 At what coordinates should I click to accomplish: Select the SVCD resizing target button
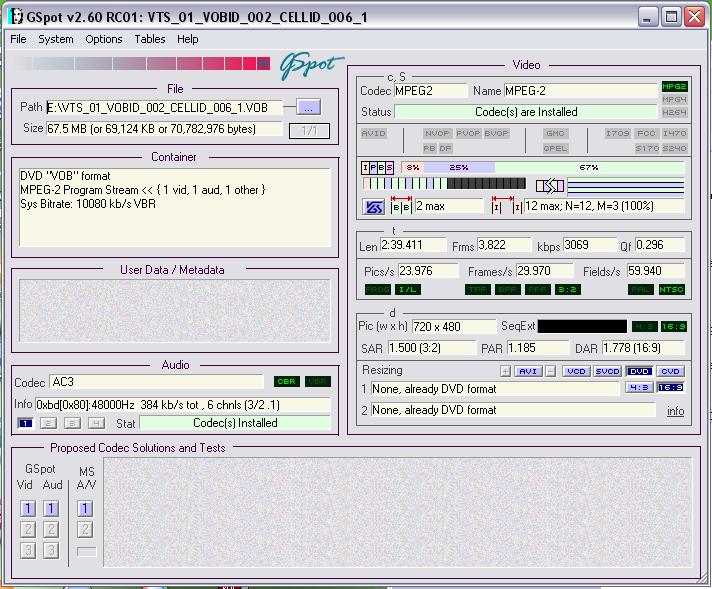tap(608, 371)
